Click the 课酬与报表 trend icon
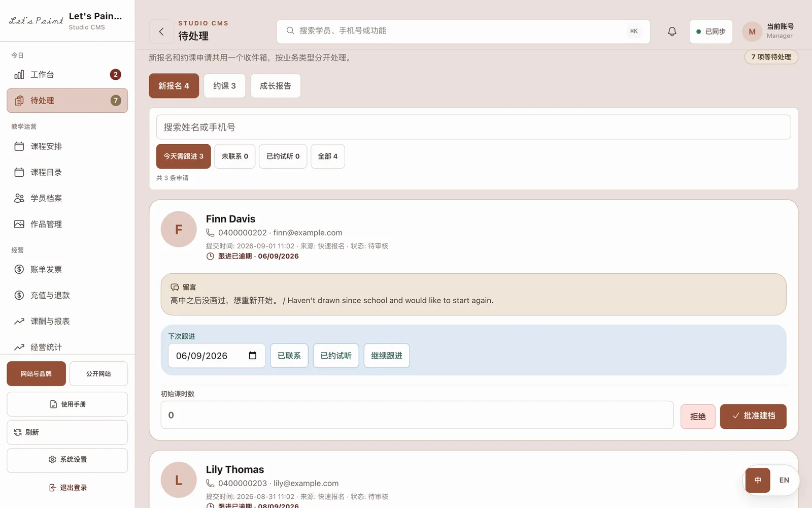 pyautogui.click(x=19, y=321)
